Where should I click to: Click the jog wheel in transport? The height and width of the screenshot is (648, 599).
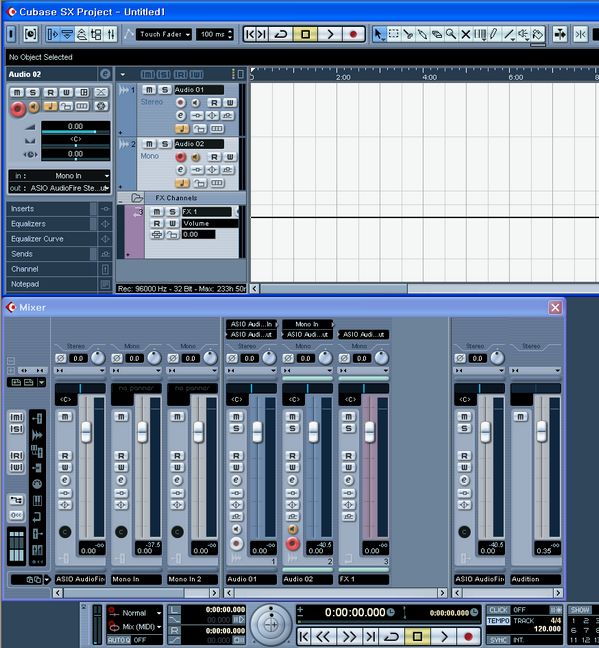pyautogui.click(x=271, y=624)
